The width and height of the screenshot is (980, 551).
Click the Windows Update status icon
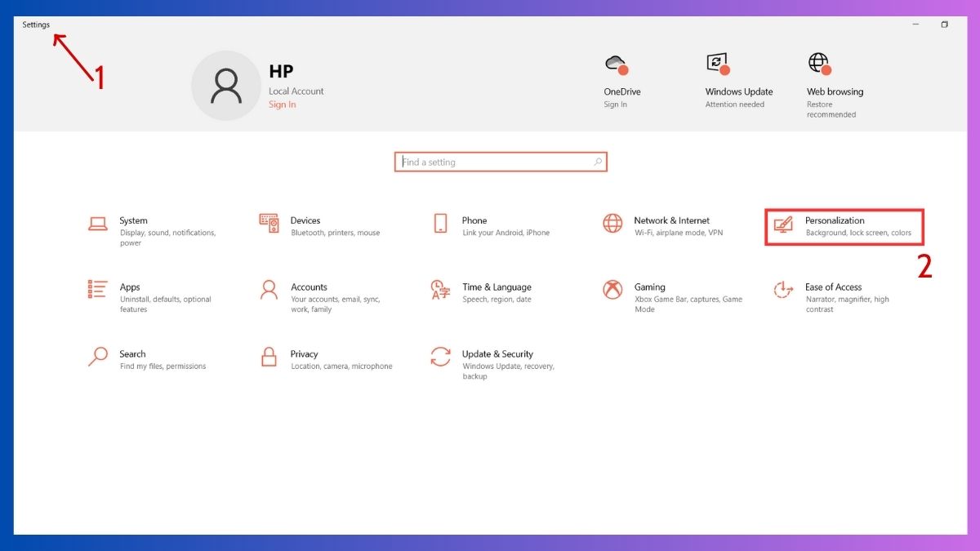click(718, 64)
